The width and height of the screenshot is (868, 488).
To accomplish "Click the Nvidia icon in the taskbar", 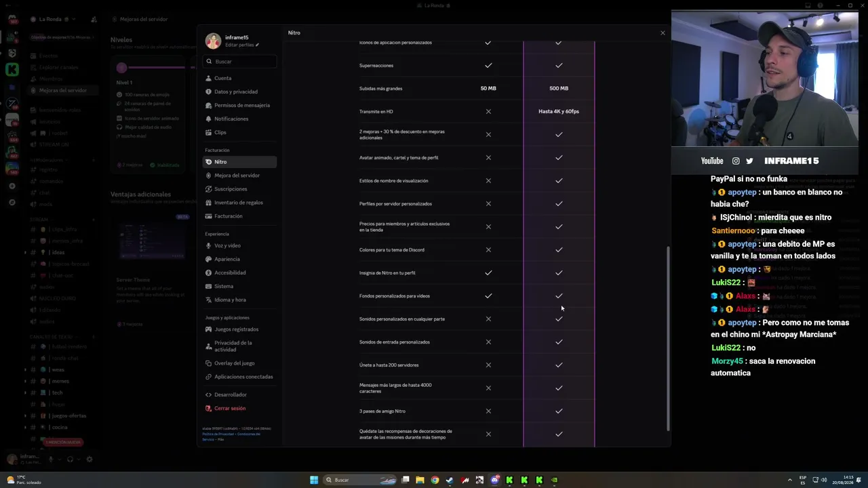I will (x=554, y=480).
